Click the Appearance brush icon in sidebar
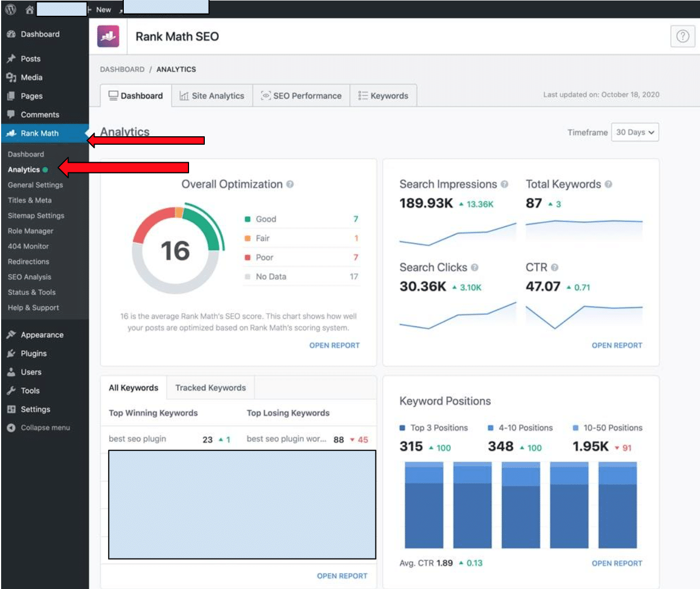This screenshot has width=700, height=589. pos(11,334)
